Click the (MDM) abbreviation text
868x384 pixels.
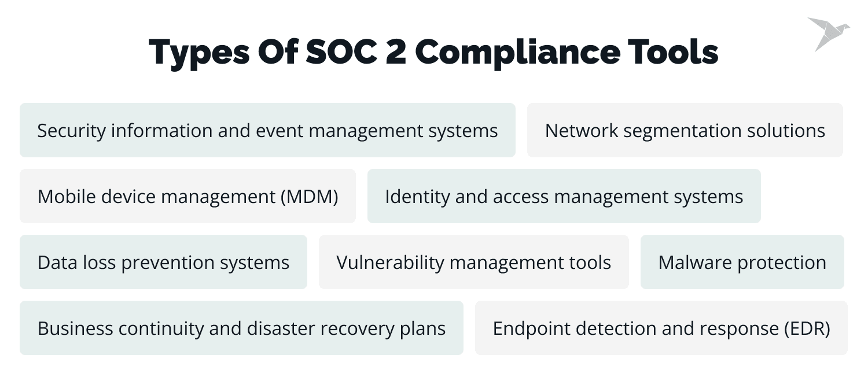[309, 197]
